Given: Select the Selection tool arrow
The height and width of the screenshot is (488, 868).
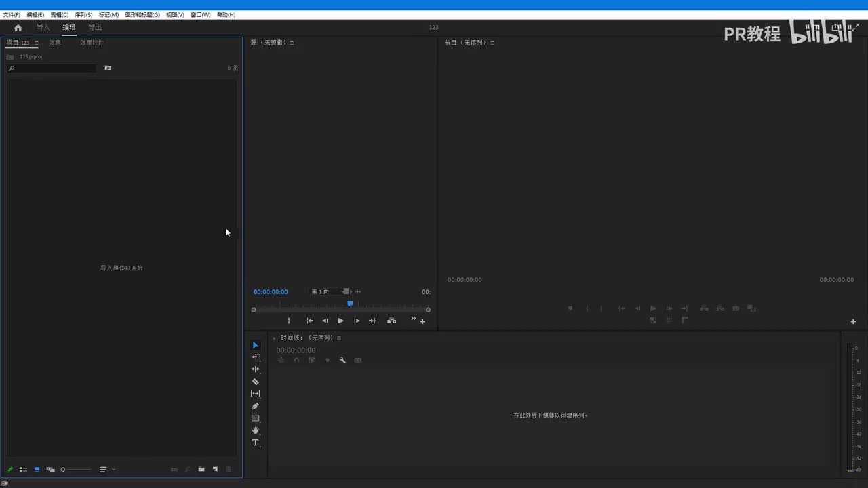Looking at the screenshot, I should (256, 345).
